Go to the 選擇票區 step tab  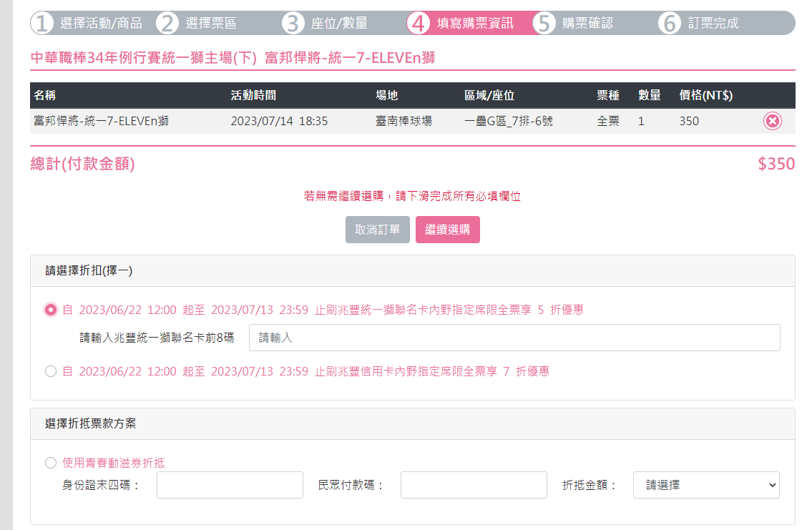coord(210,23)
